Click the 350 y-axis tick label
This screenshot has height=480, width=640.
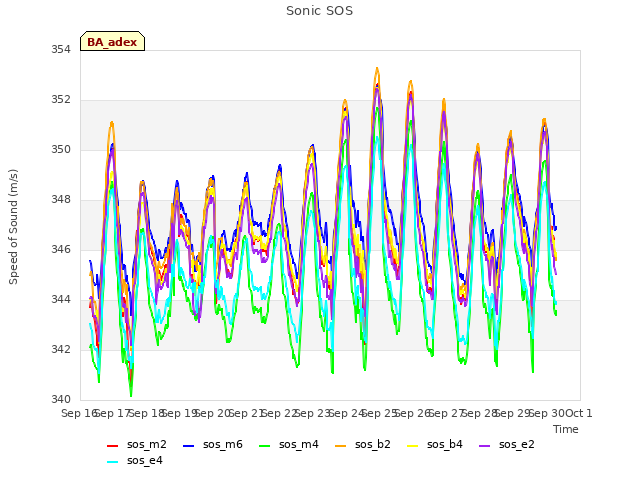pyautogui.click(x=61, y=149)
